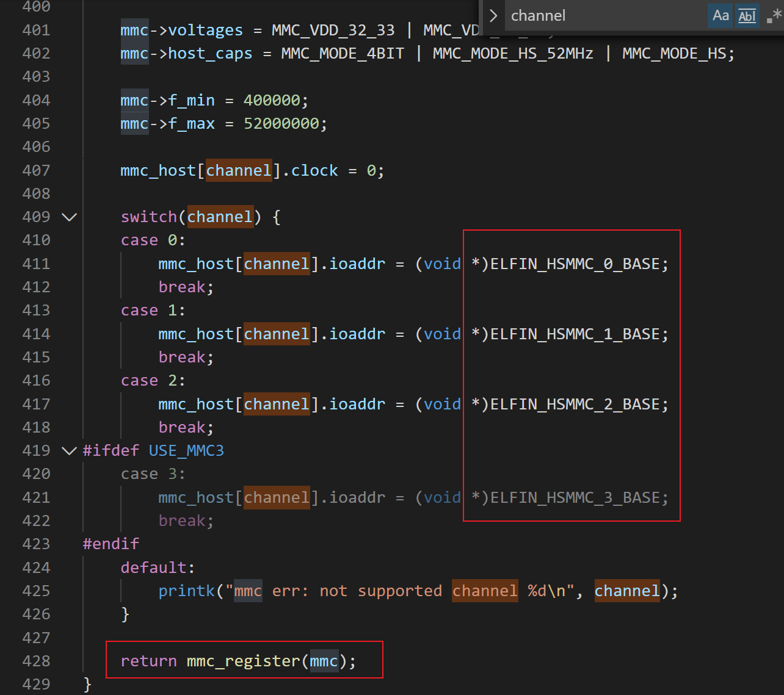The width and height of the screenshot is (784, 695).
Task: Click line number 429 in the gutter
Action: click(x=36, y=685)
